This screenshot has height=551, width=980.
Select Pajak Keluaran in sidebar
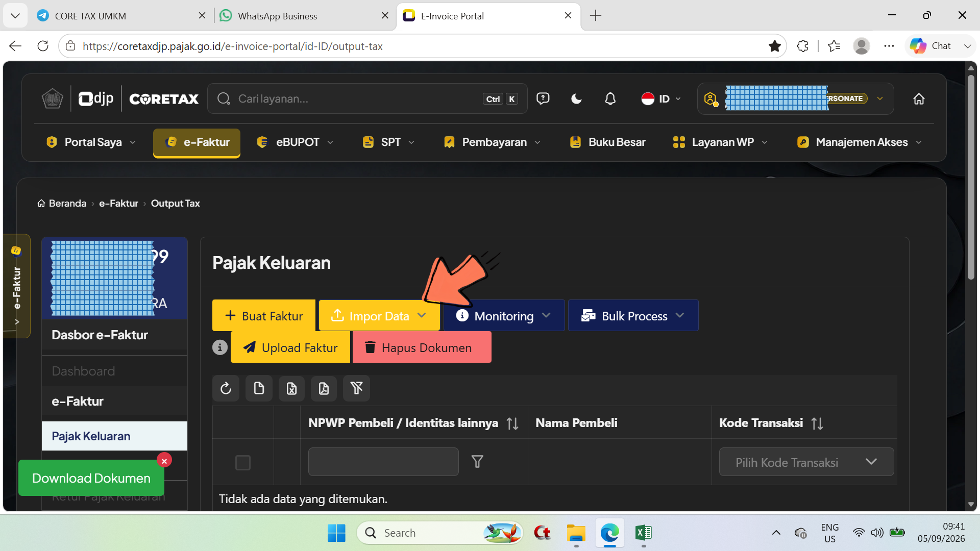(x=114, y=436)
